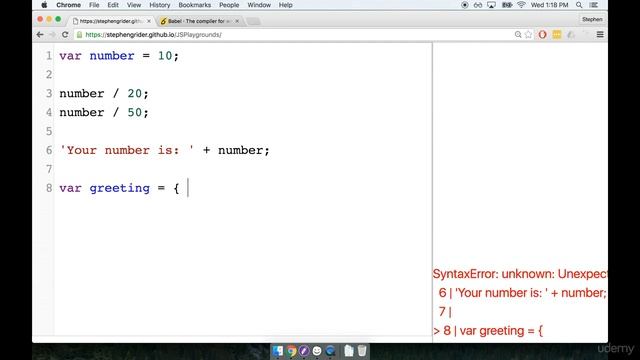
Task: Click the purple pen app in Dock
Action: (304, 351)
